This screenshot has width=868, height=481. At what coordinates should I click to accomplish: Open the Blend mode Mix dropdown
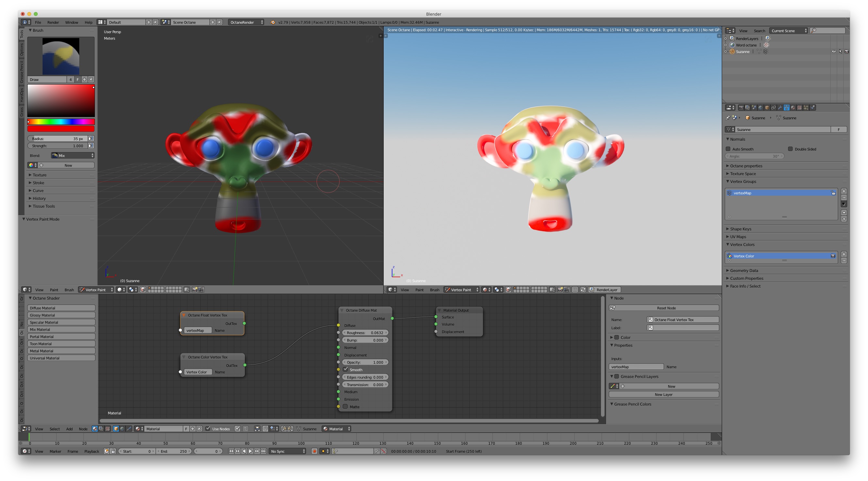coord(72,155)
